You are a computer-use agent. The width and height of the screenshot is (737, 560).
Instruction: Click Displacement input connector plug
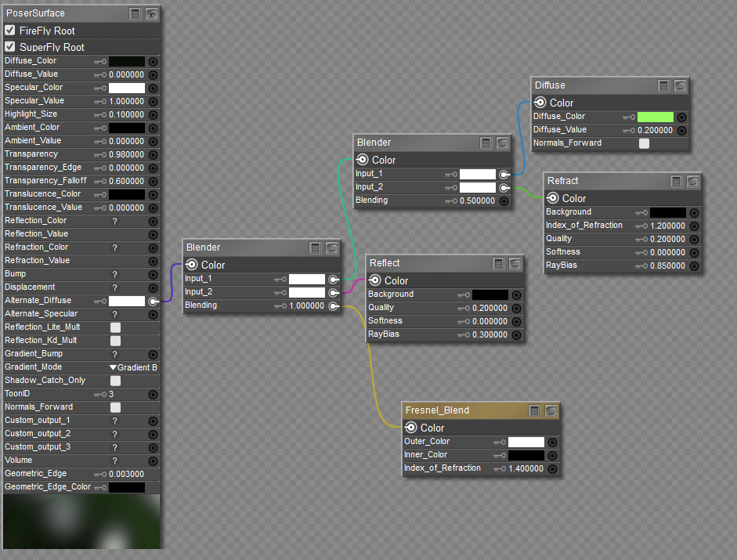coord(154,287)
